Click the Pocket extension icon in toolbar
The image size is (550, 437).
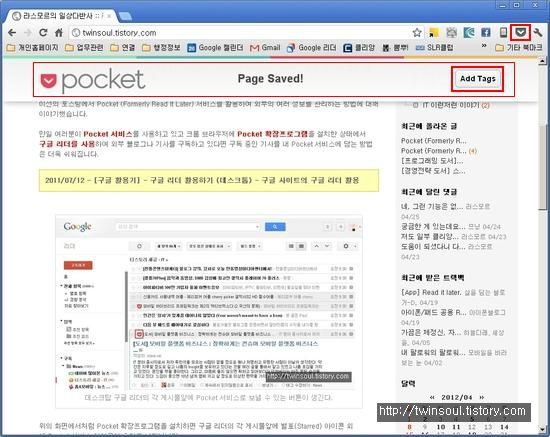[521, 33]
